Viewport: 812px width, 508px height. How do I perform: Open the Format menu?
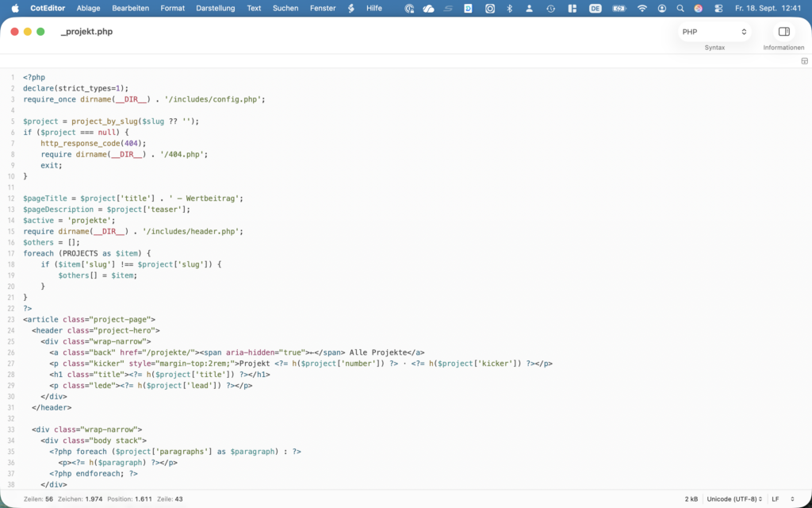(172, 8)
